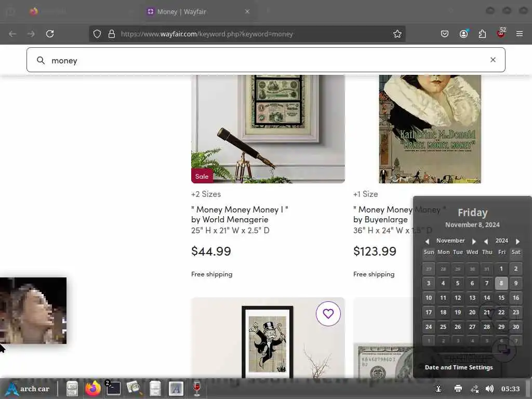The image size is (532, 399).
Task: Go back to previous page
Action: (x=12, y=34)
